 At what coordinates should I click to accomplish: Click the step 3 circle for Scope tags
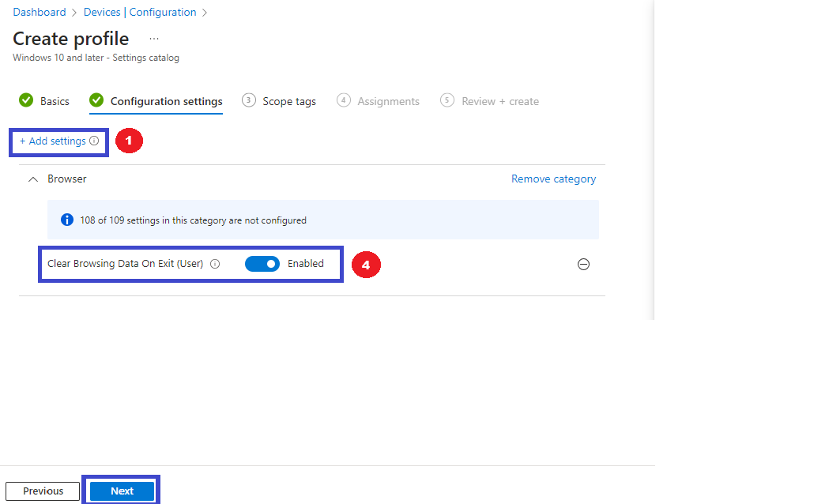point(248,100)
